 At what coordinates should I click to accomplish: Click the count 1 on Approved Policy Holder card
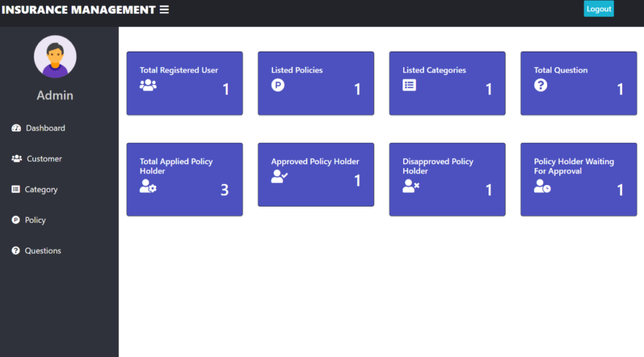pyautogui.click(x=357, y=180)
